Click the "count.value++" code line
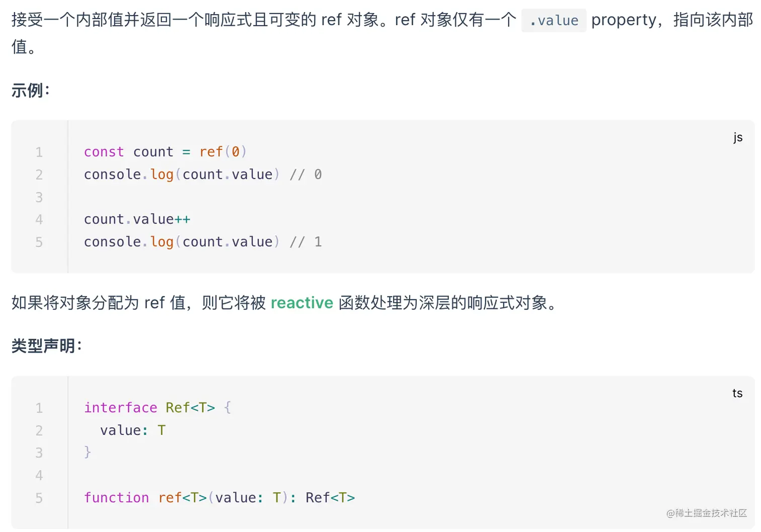 click(x=137, y=219)
